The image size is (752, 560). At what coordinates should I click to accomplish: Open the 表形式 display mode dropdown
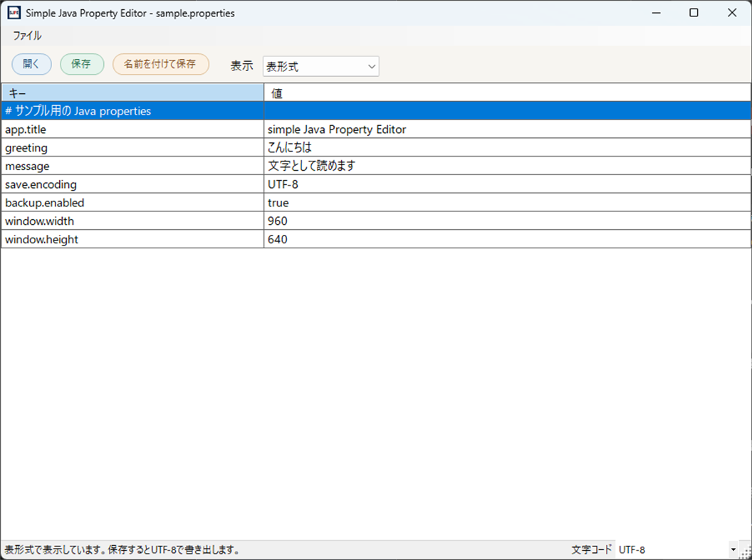click(321, 67)
